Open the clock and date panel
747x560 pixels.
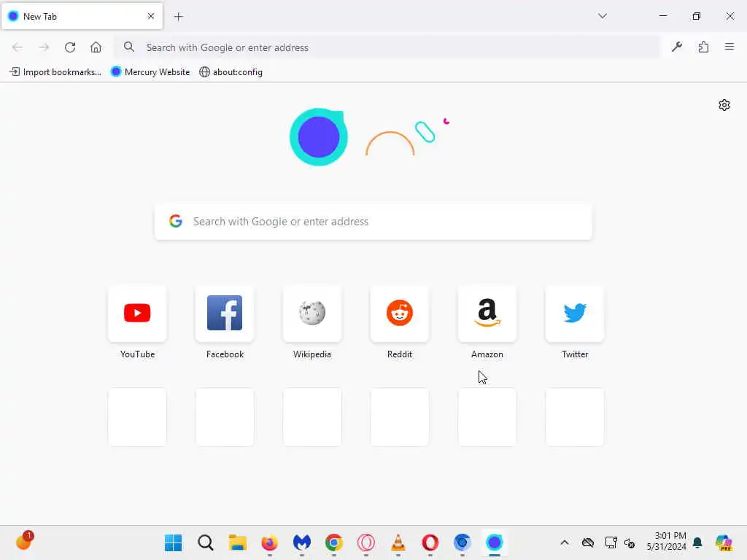coord(667,542)
